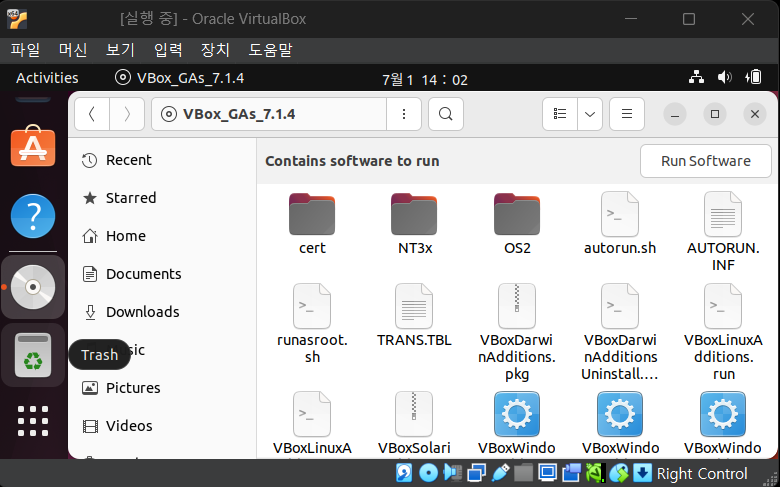The height and width of the screenshot is (487, 780).
Task: Open Videos in the sidebar
Action: [162, 426]
